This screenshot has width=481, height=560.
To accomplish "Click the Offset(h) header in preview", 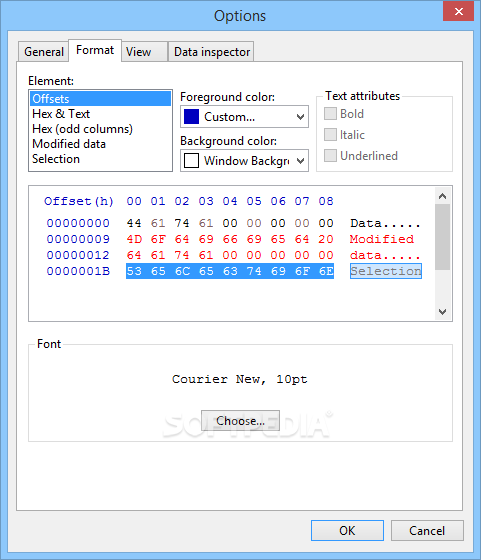I will pyautogui.click(x=79, y=201).
